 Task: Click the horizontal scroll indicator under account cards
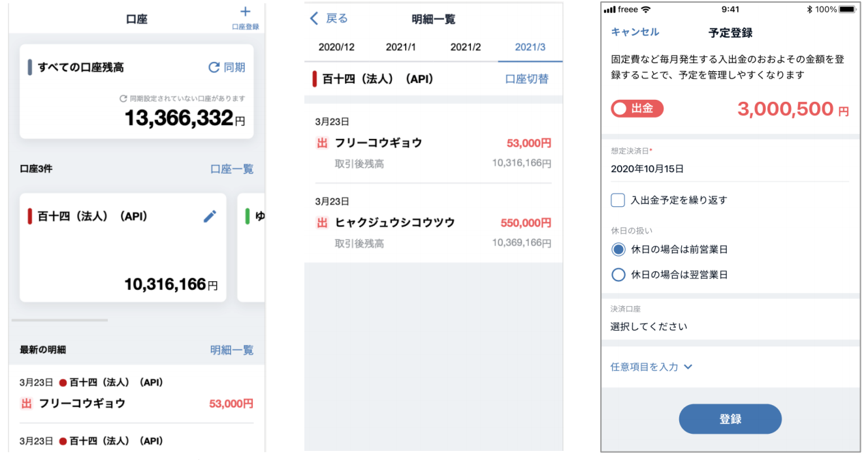pos(59,320)
